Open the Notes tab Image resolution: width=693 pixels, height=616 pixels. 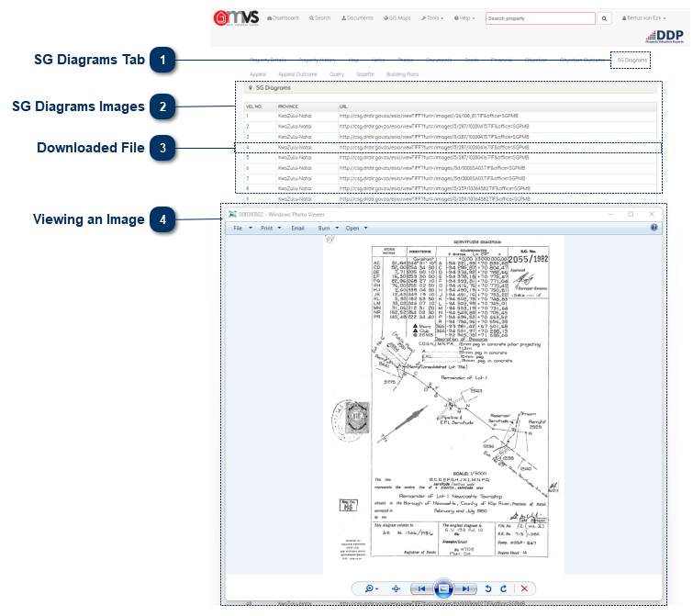coord(378,60)
